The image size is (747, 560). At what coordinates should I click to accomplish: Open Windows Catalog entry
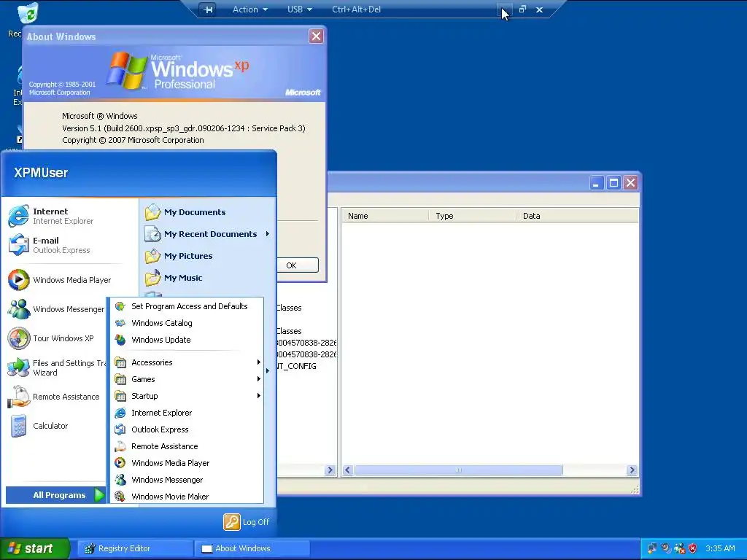click(187, 323)
